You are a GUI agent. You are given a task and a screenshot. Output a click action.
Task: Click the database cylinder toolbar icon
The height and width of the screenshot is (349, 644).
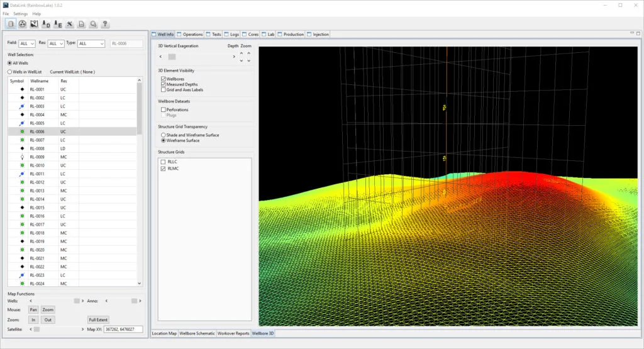(11, 24)
